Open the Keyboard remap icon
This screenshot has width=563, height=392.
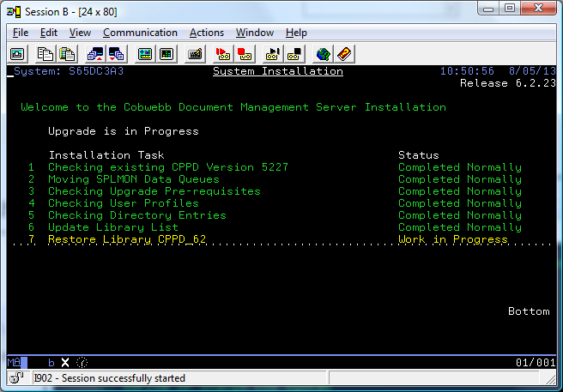pos(195,54)
